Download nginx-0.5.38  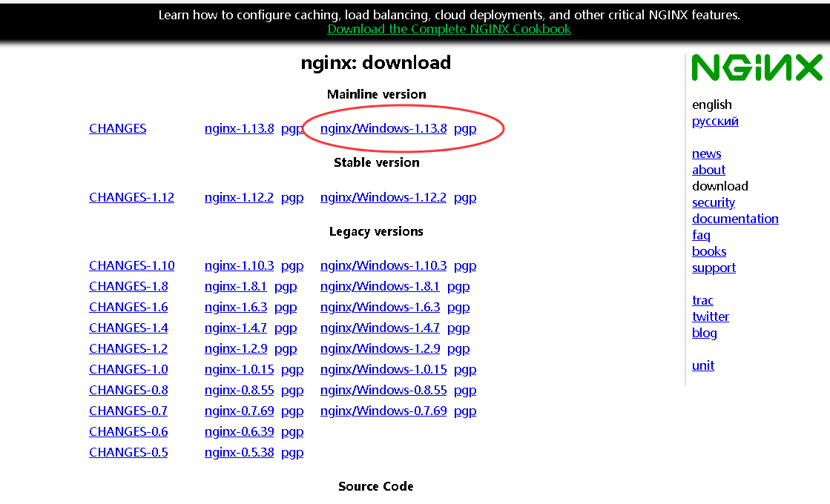(240, 452)
